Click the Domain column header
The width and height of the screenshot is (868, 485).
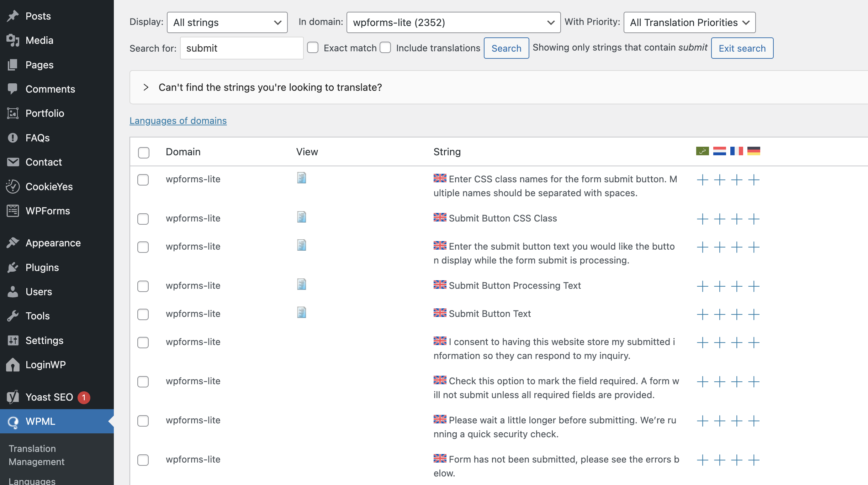[183, 152]
